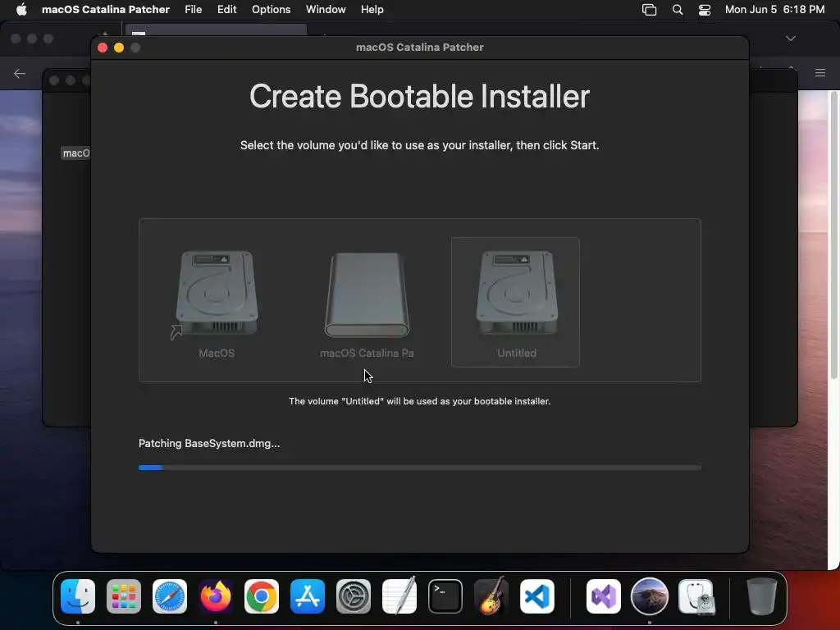The image size is (840, 630).
Task: Click the volume 'Untitled' will be used message
Action: [419, 401]
